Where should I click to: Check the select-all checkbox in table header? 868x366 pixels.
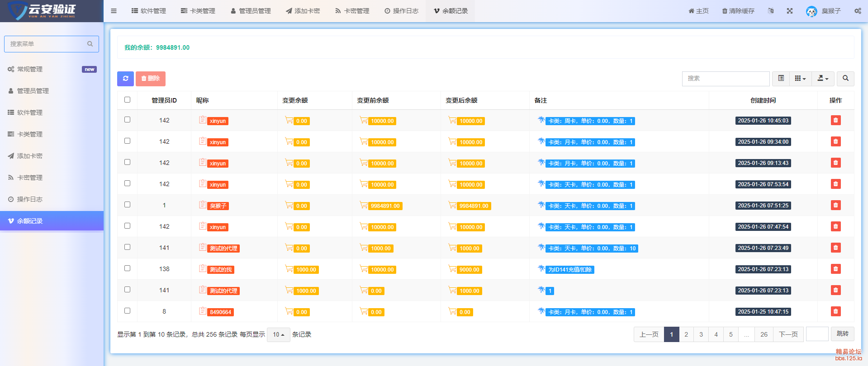pos(128,100)
